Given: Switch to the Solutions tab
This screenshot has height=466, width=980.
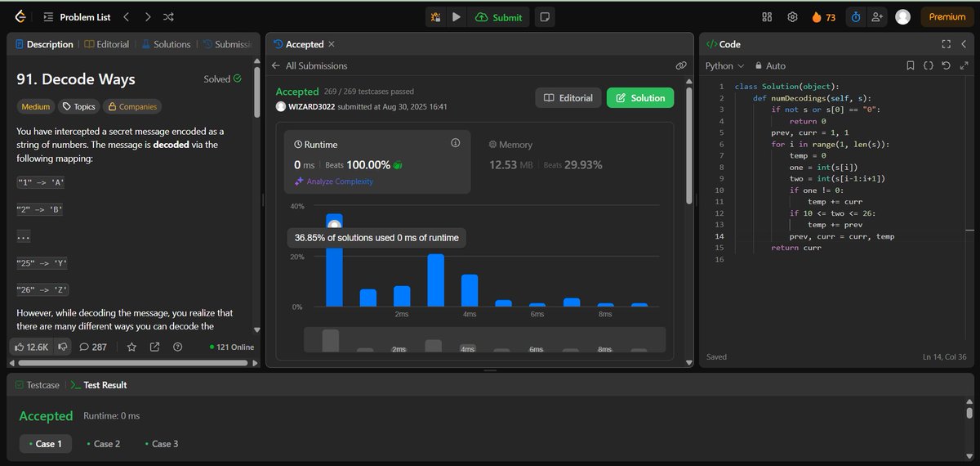Looking at the screenshot, I should [167, 44].
